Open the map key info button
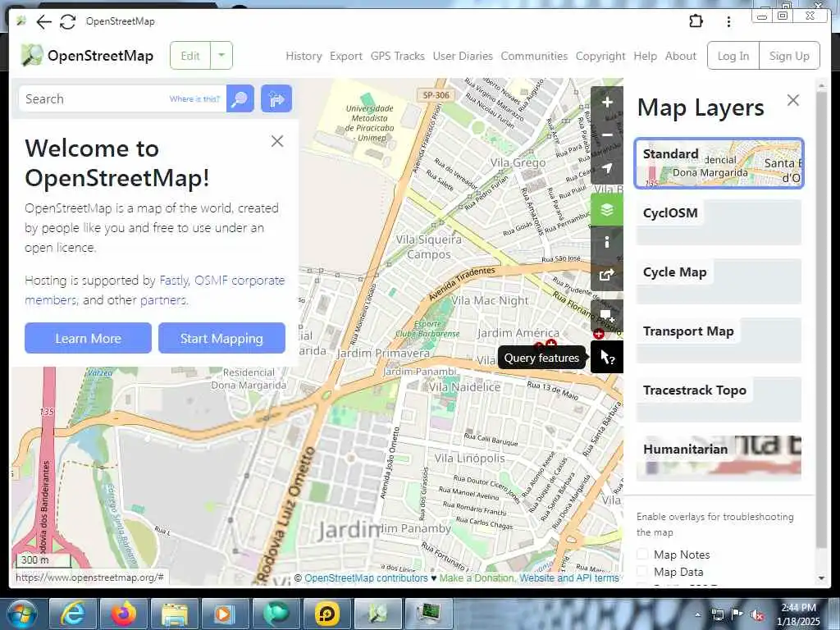 tap(607, 242)
